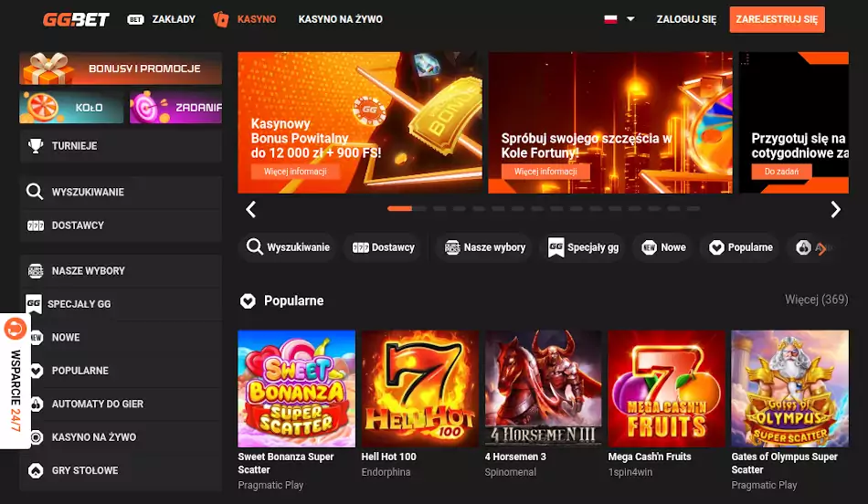Click the heart icon in Popularne chip

click(716, 247)
